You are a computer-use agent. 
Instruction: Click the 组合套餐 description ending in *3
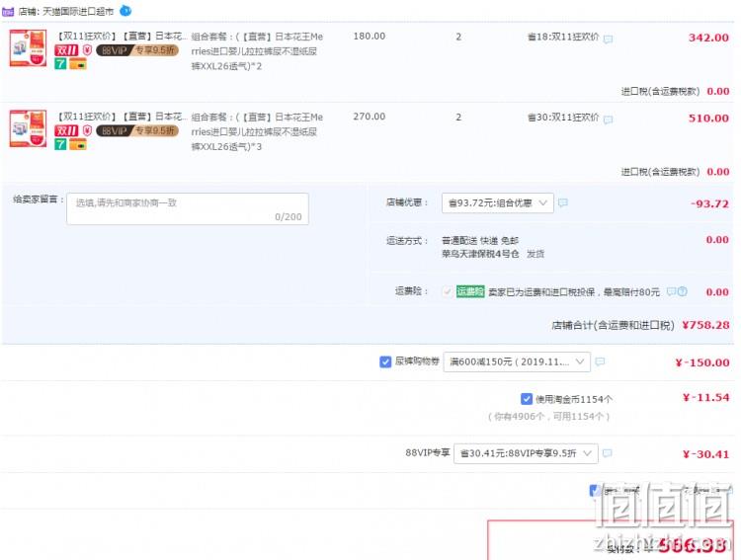(x=257, y=131)
